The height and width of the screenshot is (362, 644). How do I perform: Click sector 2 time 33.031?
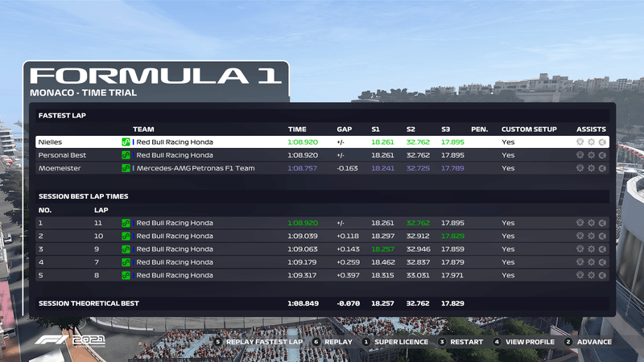click(x=418, y=275)
